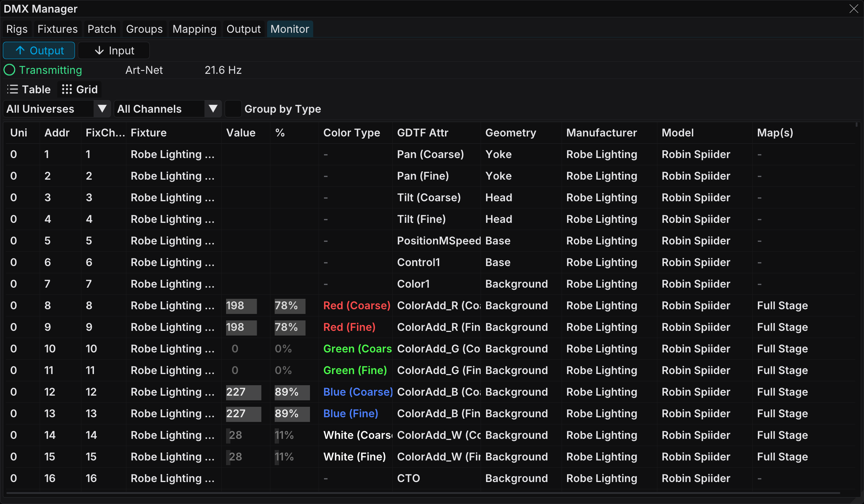Open the All Channels dropdown
Image resolution: width=864 pixels, height=504 pixels.
click(x=168, y=109)
